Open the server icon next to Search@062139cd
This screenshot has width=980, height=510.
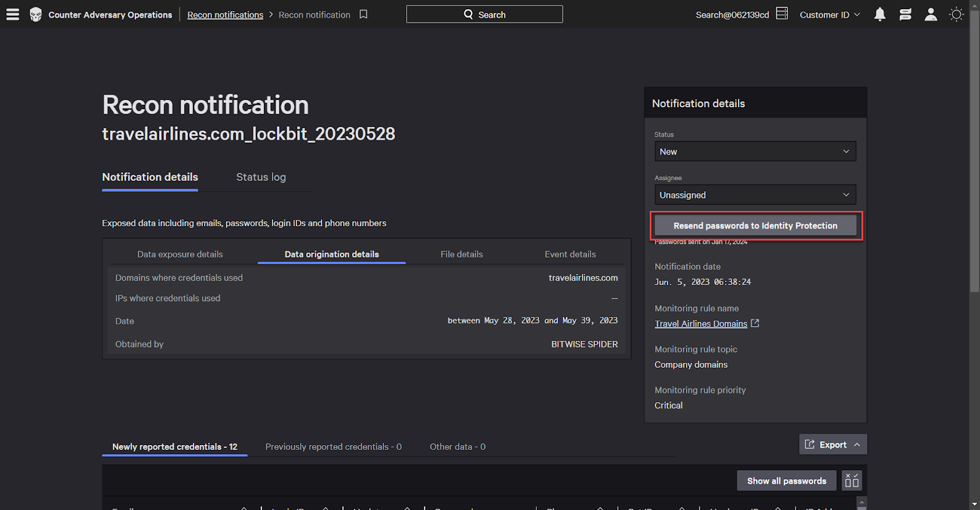click(782, 13)
